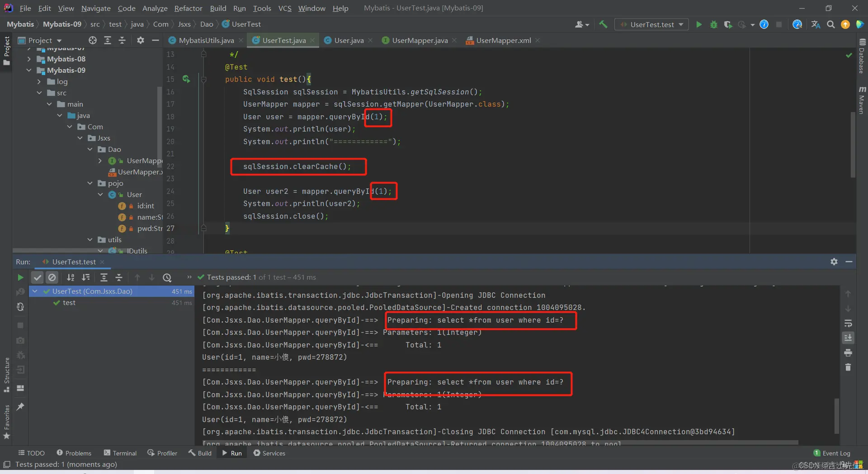Open the Maven tool window
This screenshot has height=474, width=868.
[862, 100]
